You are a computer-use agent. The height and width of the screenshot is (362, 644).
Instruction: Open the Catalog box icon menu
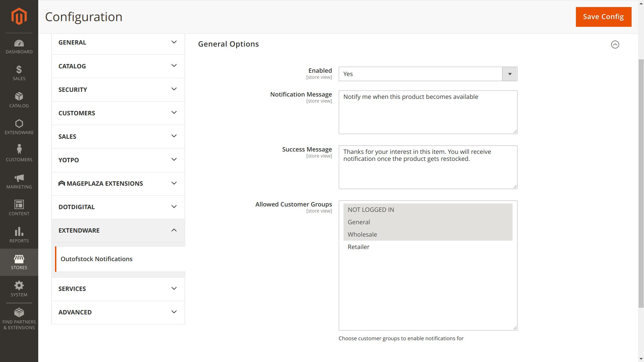[19, 100]
